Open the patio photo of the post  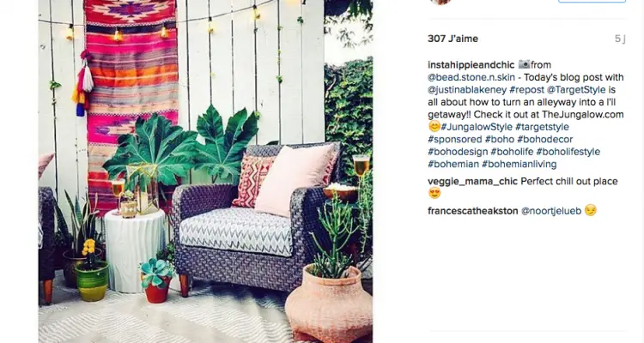pyautogui.click(x=205, y=171)
